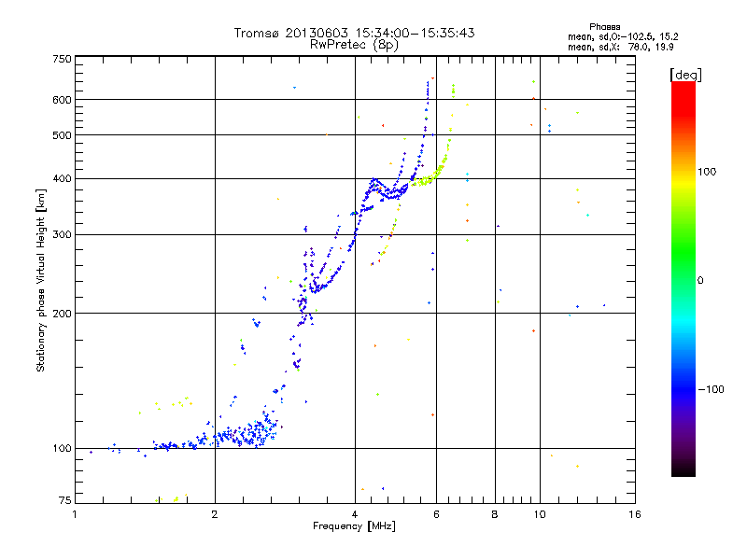Click the 'Frequency [MHz]' x-axis label

point(354,526)
